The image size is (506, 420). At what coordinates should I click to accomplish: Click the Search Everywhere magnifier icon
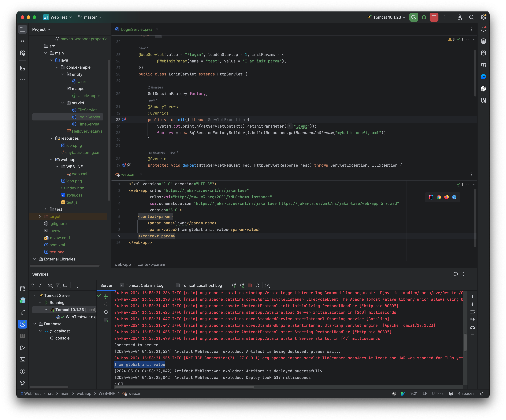coord(471,17)
